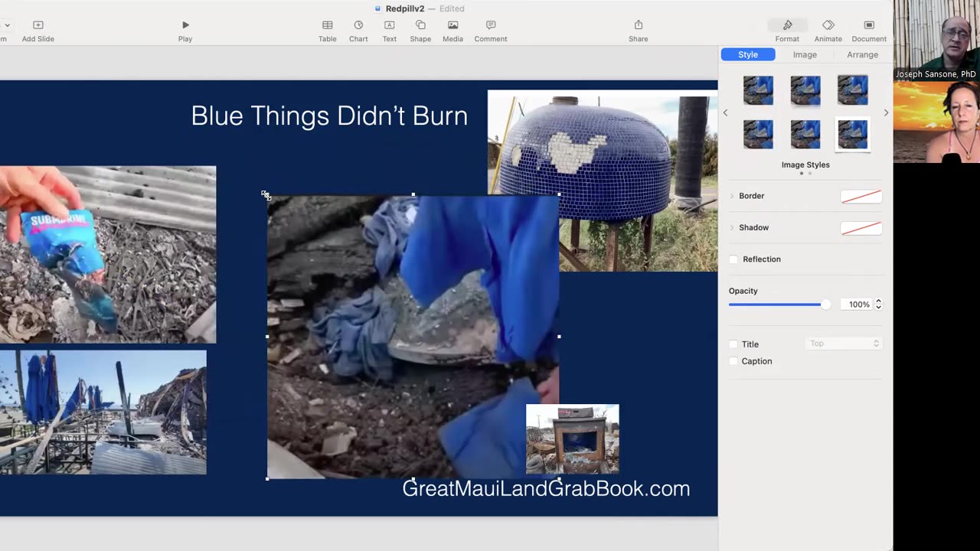Click the Shadow style swatch
Viewport: 980px width, 551px height.
861,228
